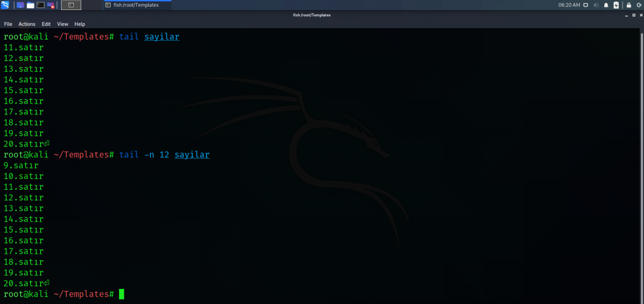
Task: Open the Edit menu
Action: 47,24
